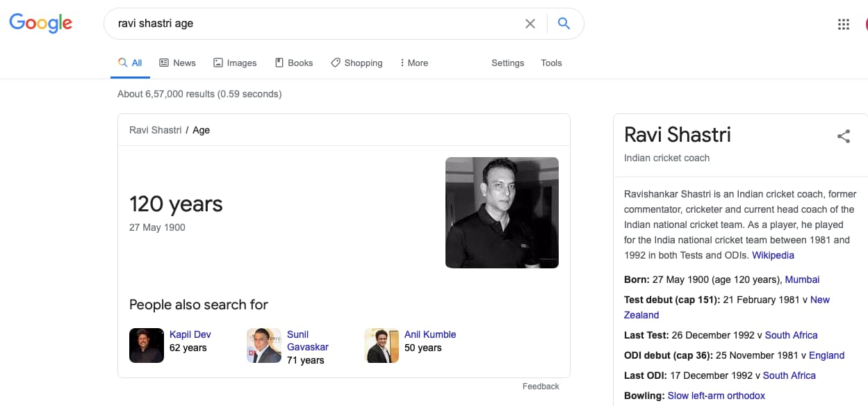This screenshot has height=406, width=868.
Task: Click '50 years' under Anil Kumble
Action: click(x=423, y=348)
